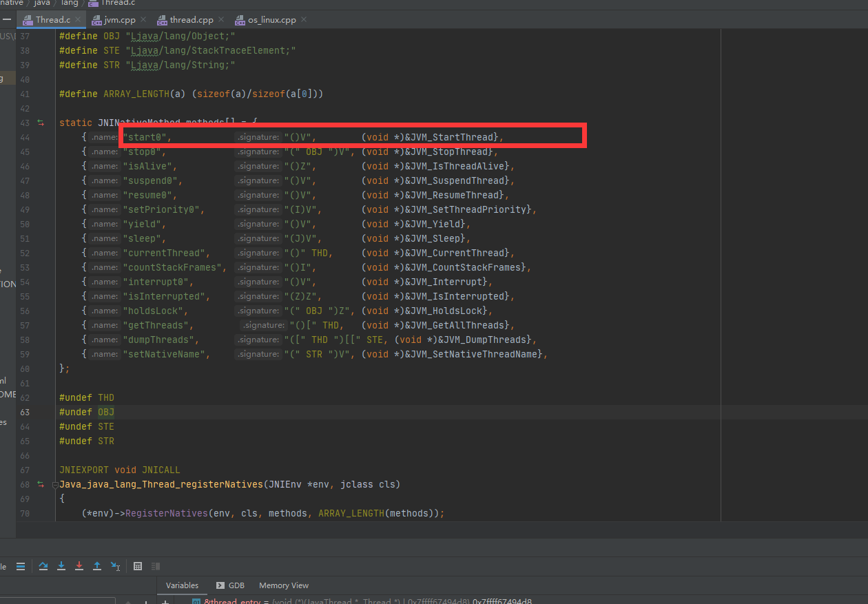The width and height of the screenshot is (868, 604).
Task: Open the Evaluate Expression calculator
Action: pos(137,565)
